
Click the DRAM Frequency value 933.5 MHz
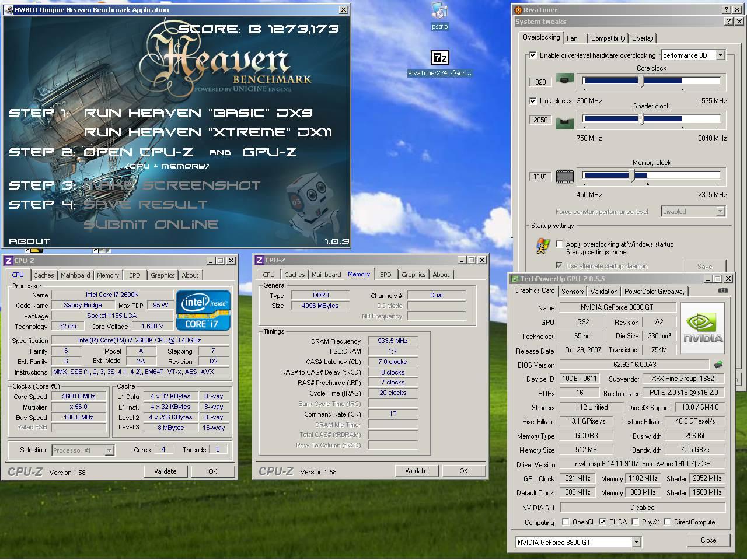pos(393,341)
